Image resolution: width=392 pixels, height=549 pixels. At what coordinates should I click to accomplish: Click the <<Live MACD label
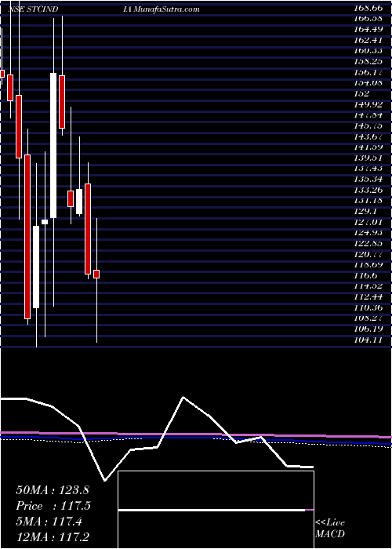pos(330,529)
